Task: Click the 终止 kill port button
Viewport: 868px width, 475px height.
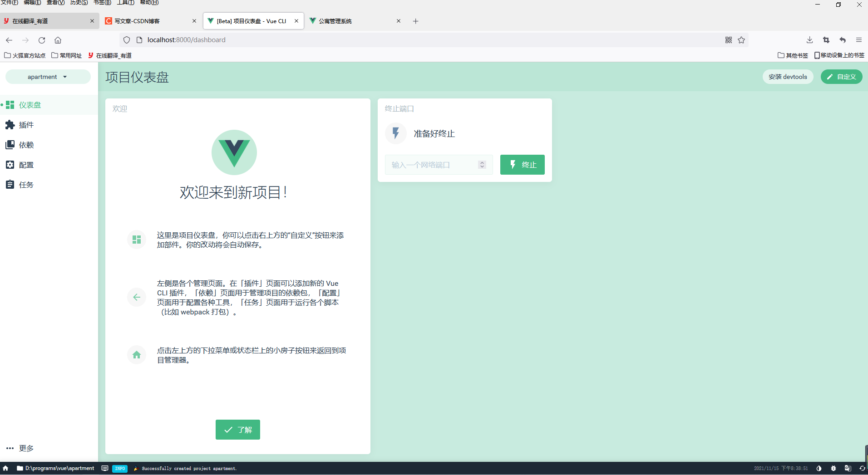Action: (x=523, y=165)
